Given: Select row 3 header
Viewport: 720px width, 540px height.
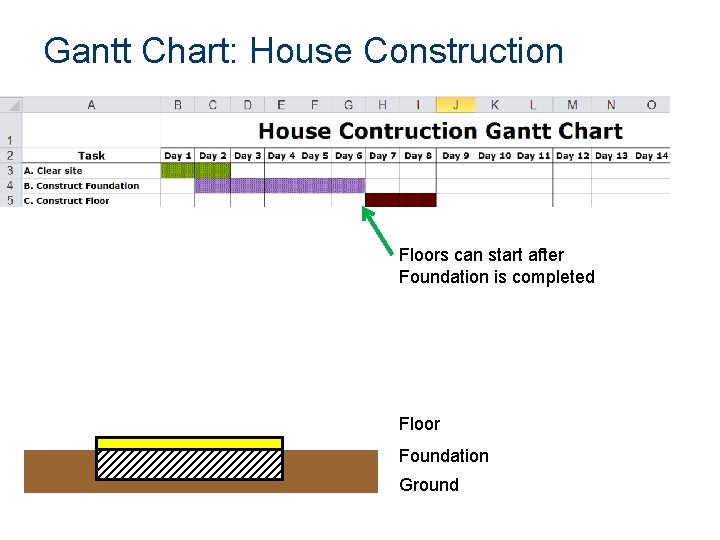Looking at the screenshot, I should 11,170.
